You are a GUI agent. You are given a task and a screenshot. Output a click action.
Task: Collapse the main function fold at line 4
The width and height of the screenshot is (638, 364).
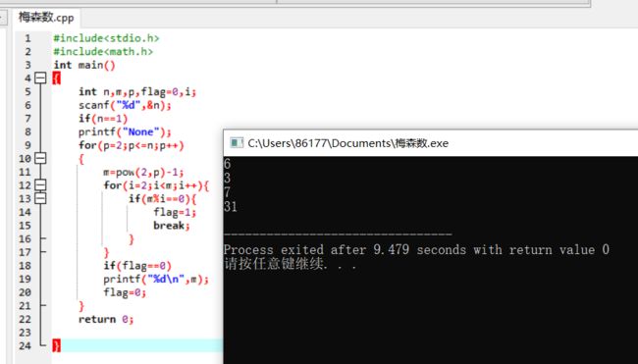(x=40, y=78)
